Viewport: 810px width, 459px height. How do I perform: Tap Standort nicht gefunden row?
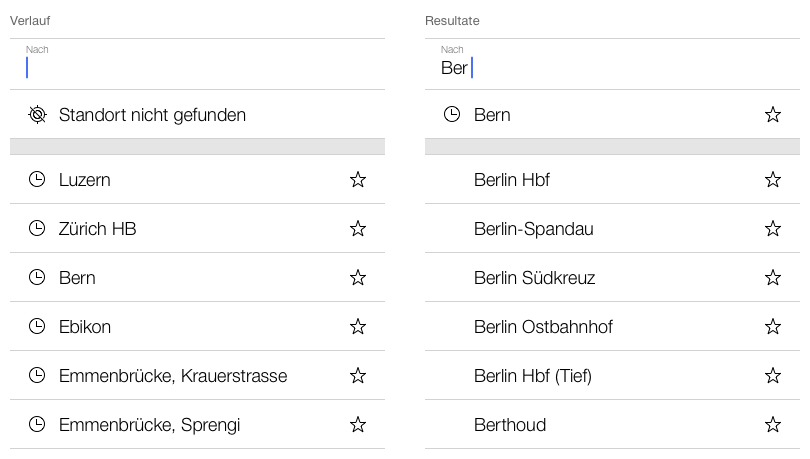pyautogui.click(x=152, y=115)
